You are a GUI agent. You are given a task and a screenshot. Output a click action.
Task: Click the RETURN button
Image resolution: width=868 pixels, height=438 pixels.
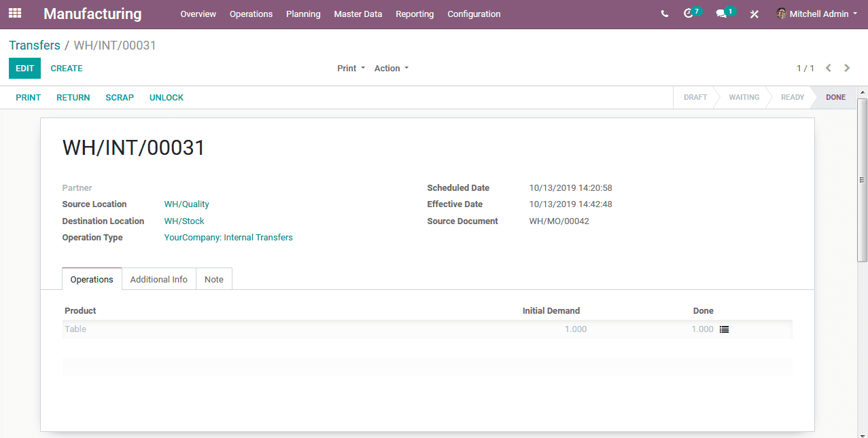click(73, 97)
